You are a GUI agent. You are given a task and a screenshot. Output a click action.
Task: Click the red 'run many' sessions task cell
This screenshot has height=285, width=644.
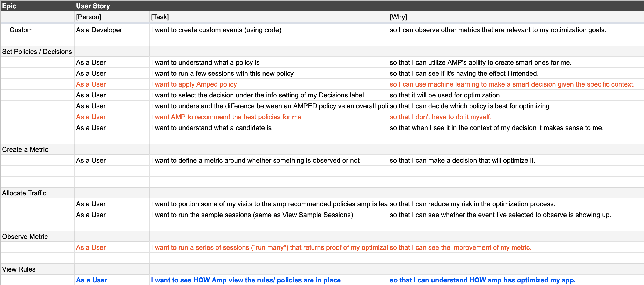(268, 247)
